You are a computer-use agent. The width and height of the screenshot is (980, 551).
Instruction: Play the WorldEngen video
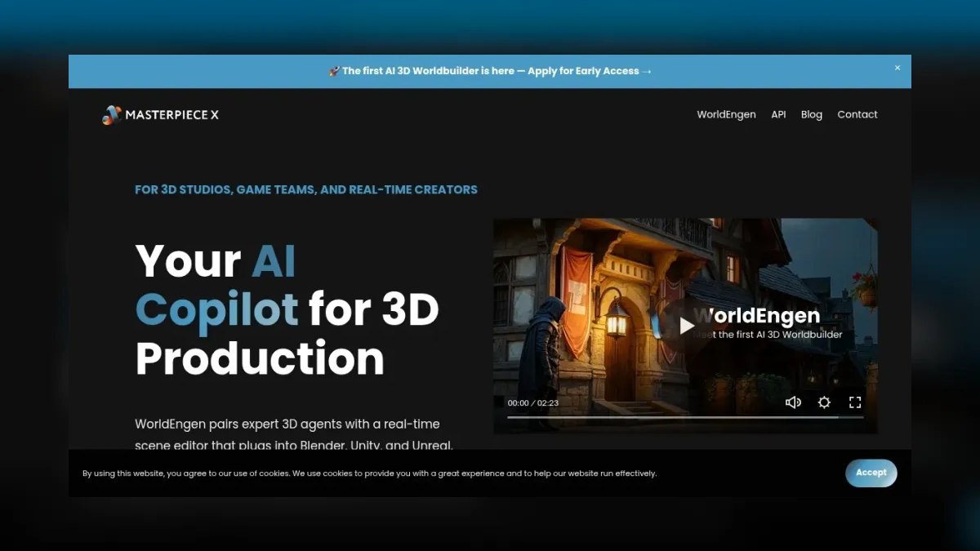coord(687,326)
